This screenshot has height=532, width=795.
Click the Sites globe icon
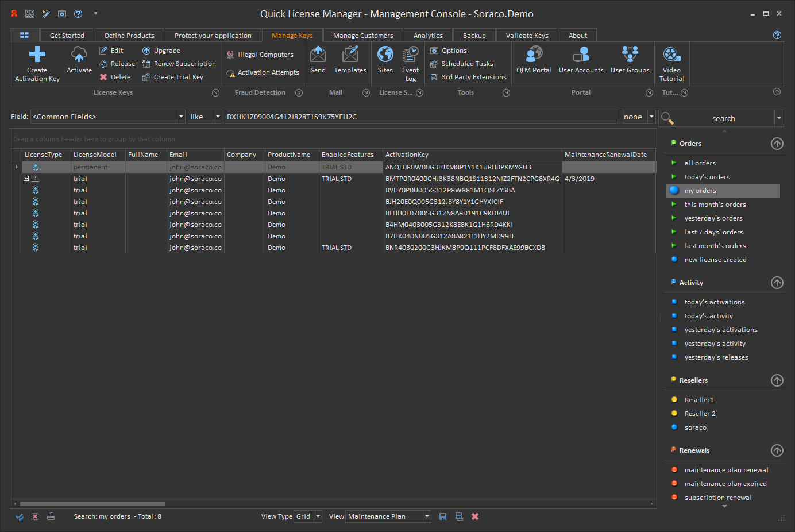[385, 55]
